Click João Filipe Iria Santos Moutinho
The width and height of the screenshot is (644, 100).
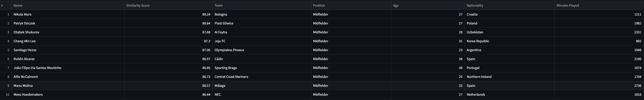click(37, 68)
